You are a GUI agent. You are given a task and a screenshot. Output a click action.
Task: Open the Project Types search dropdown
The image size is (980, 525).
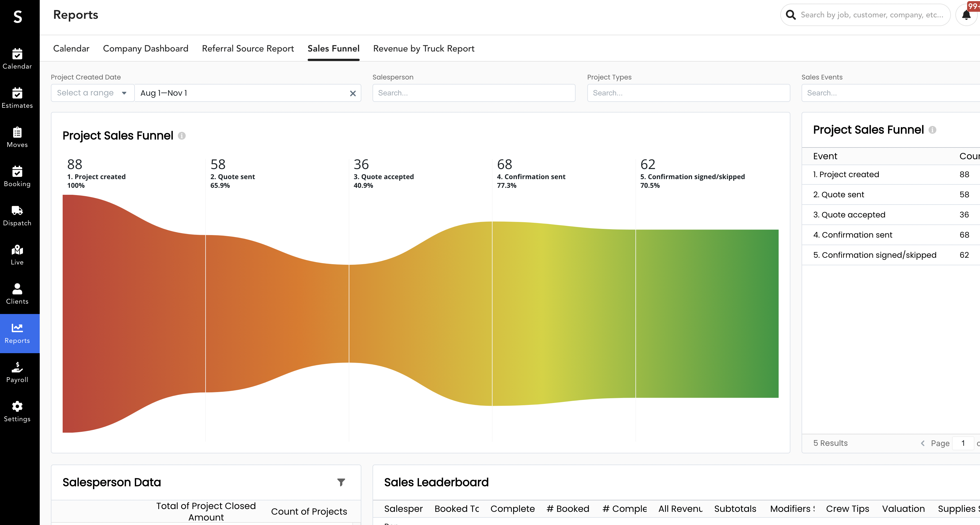click(688, 93)
